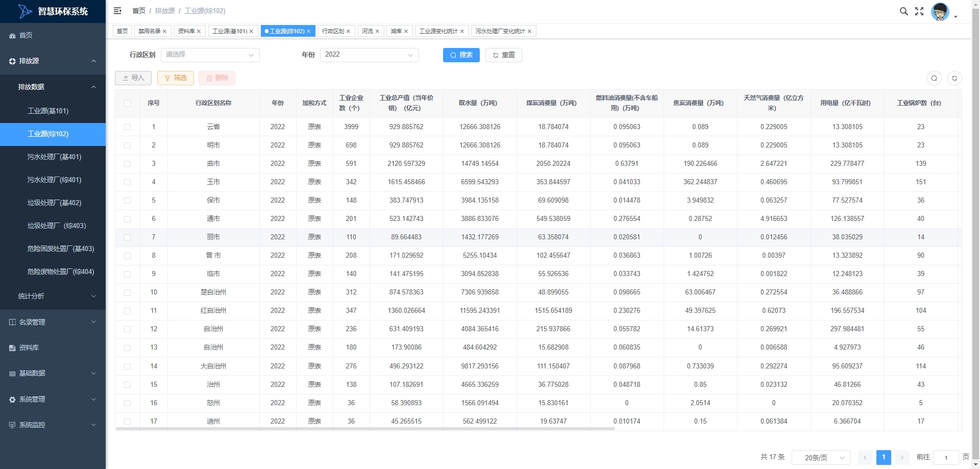This screenshot has width=980, height=469.
Task: Open the 行政区划 dropdown
Action: click(210, 55)
